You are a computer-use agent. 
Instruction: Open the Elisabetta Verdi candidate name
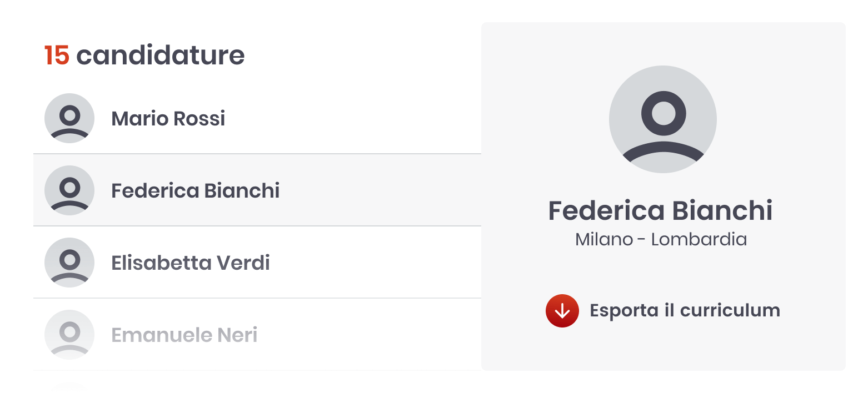[x=191, y=263]
